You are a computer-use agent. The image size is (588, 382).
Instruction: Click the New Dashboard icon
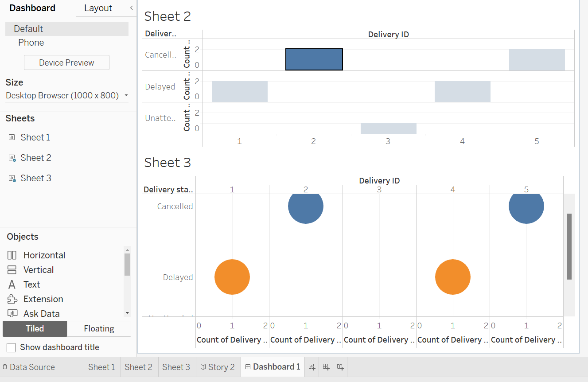tap(326, 367)
